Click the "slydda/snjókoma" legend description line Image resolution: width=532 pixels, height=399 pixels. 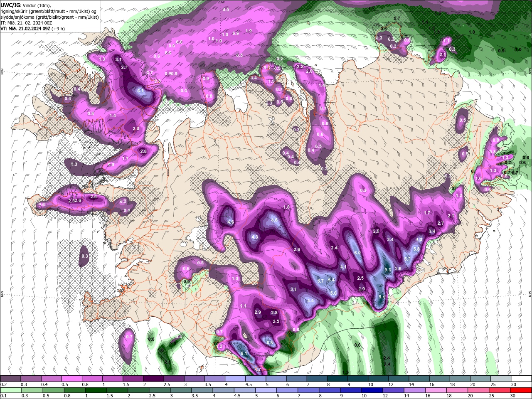pos(49,17)
